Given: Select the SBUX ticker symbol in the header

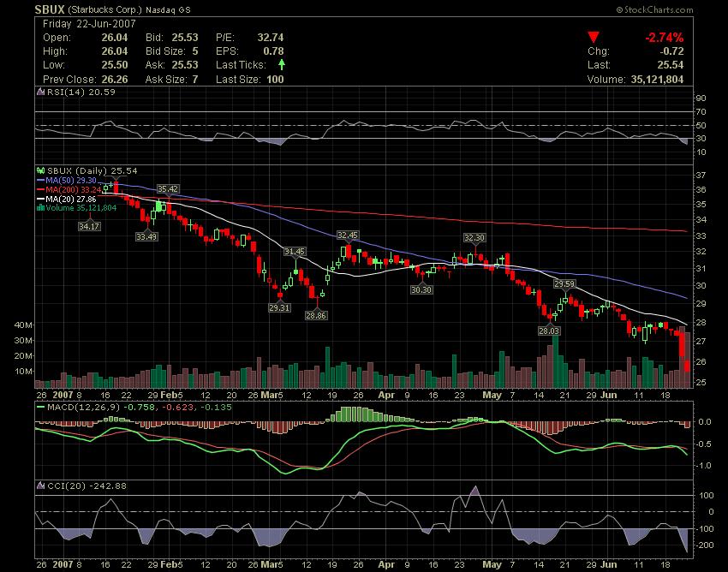Looking at the screenshot, I should coord(51,9).
